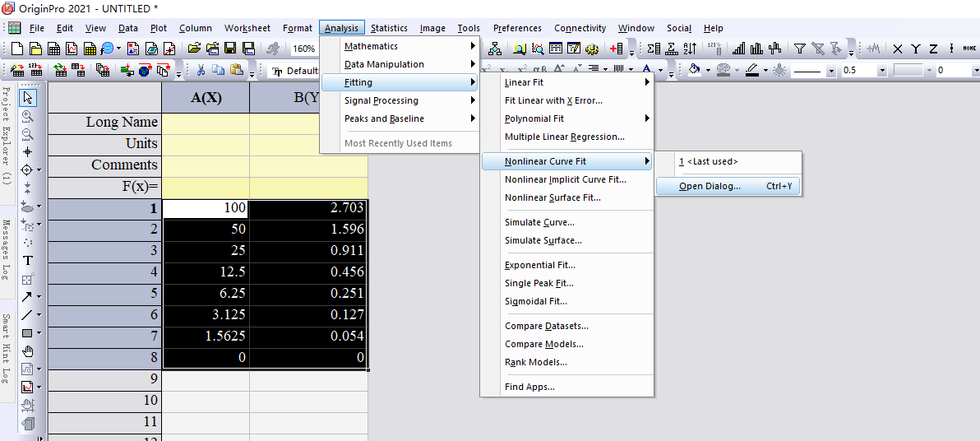
Task: Click the New Workbook toolbar icon
Action: tap(53, 49)
